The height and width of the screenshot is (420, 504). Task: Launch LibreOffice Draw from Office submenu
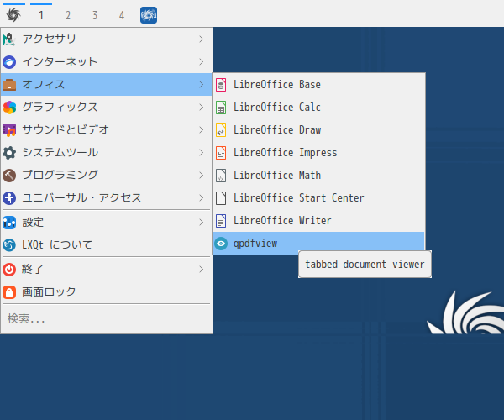point(318,130)
